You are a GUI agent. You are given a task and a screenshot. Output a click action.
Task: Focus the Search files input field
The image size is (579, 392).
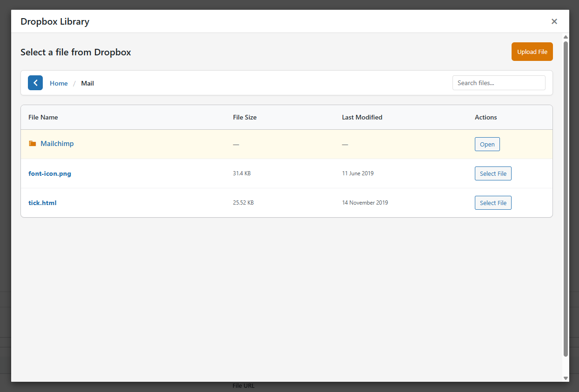click(x=499, y=83)
